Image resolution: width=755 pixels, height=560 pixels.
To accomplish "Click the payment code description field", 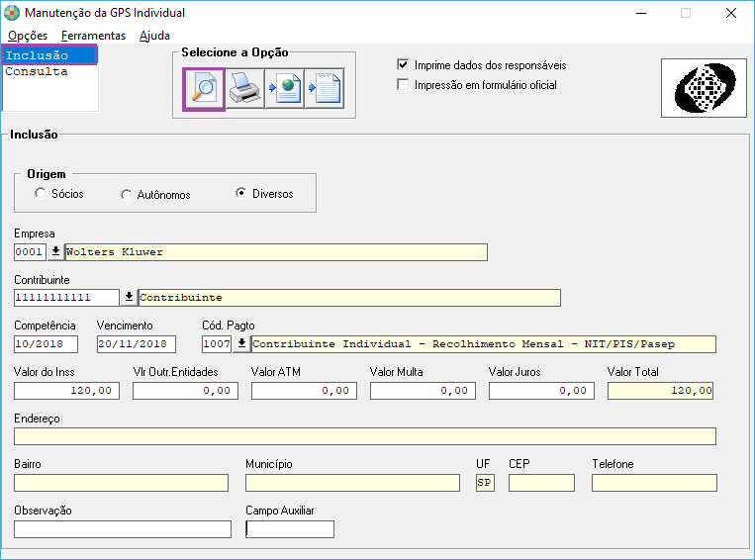I will tap(484, 344).
